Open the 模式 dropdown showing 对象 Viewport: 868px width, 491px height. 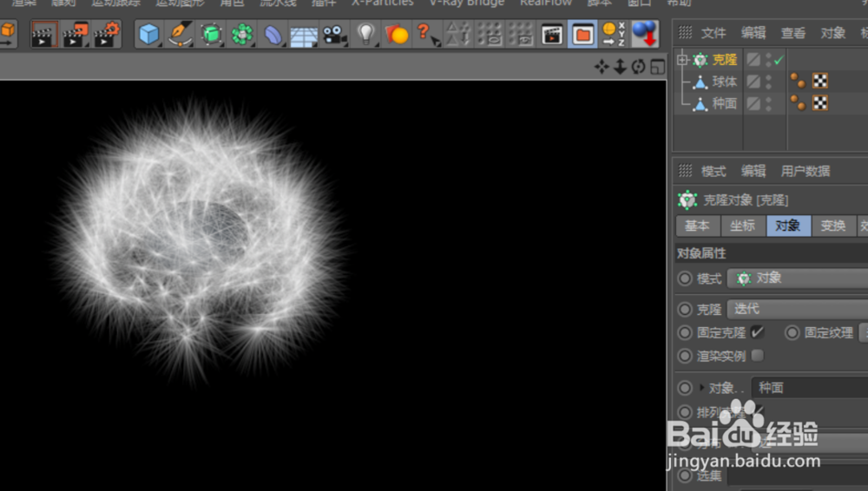[797, 278]
